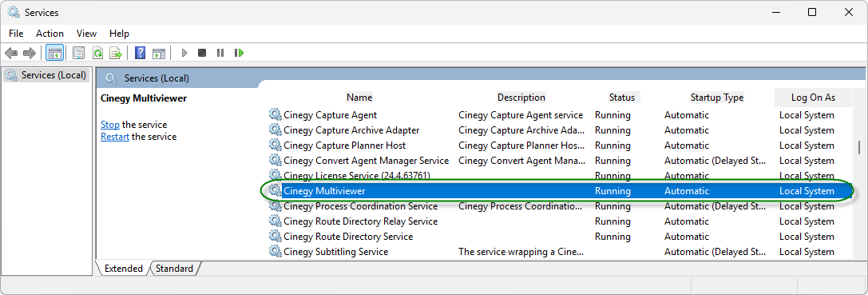The width and height of the screenshot is (868, 295).
Task: Click gear icon of Cinegy Multiviewer row
Action: [x=275, y=191]
